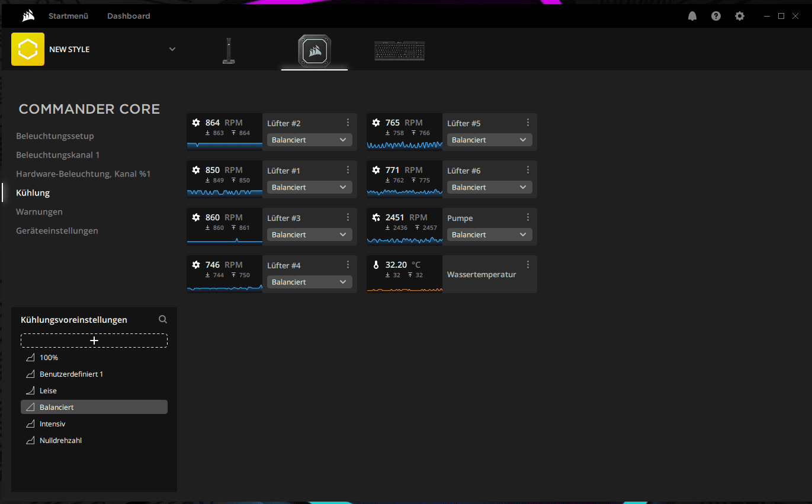The height and width of the screenshot is (504, 812).
Task: Open Beleuchtungskanal 1 section
Action: 57,155
